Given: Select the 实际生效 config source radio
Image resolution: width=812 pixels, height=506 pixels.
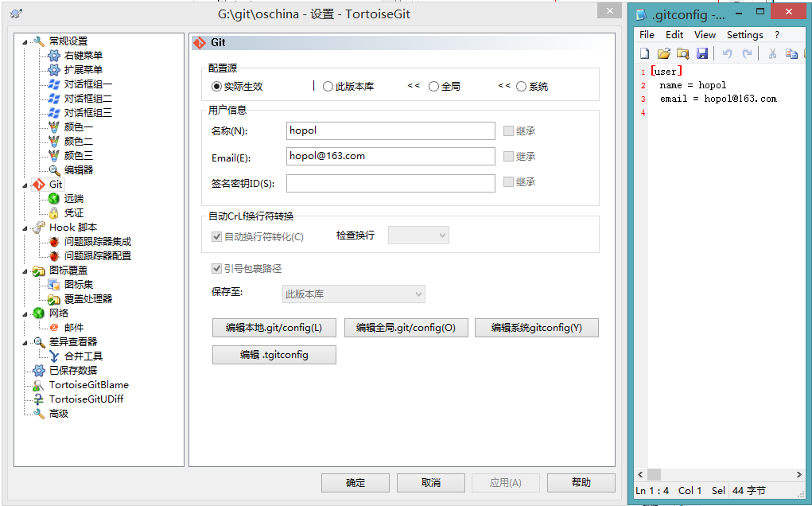Looking at the screenshot, I should click(x=217, y=87).
